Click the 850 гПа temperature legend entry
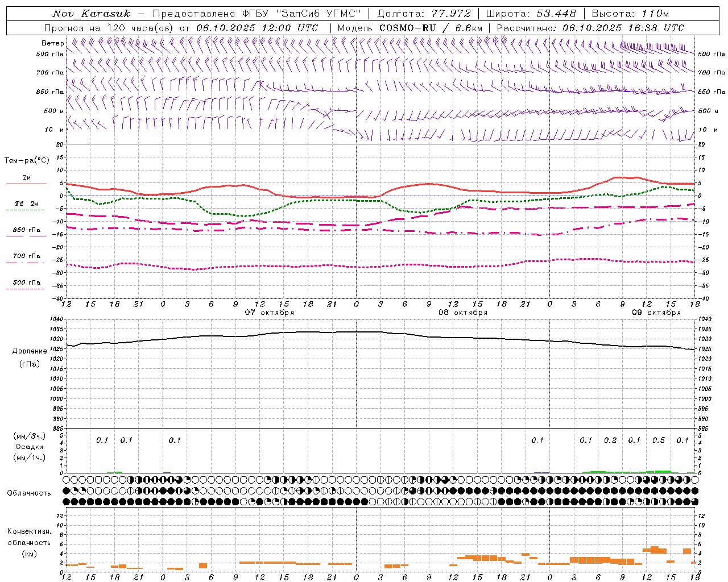 27,230
